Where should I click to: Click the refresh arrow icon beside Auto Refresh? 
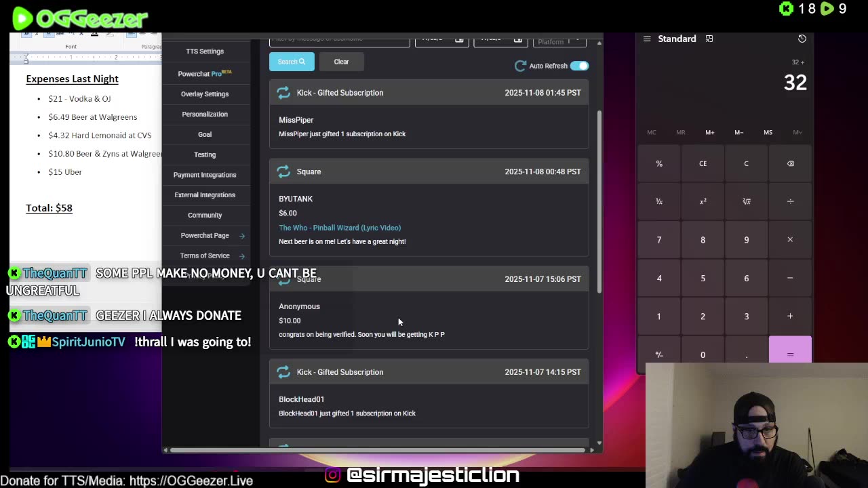520,66
